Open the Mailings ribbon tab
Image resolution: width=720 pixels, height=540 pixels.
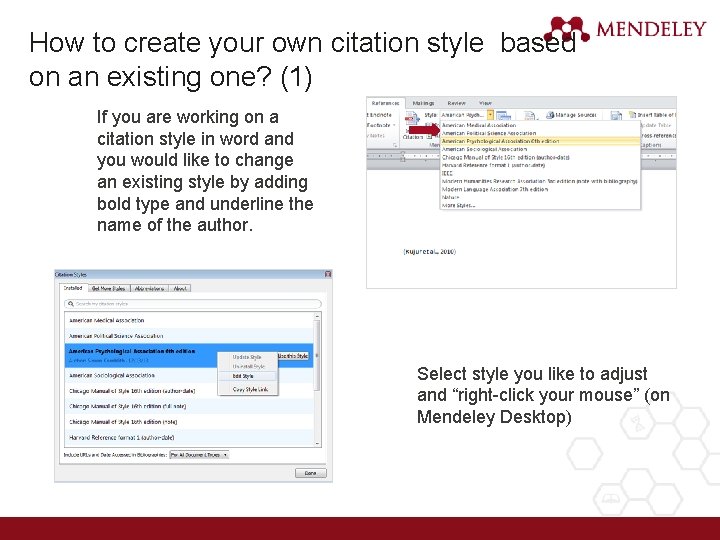[x=423, y=103]
